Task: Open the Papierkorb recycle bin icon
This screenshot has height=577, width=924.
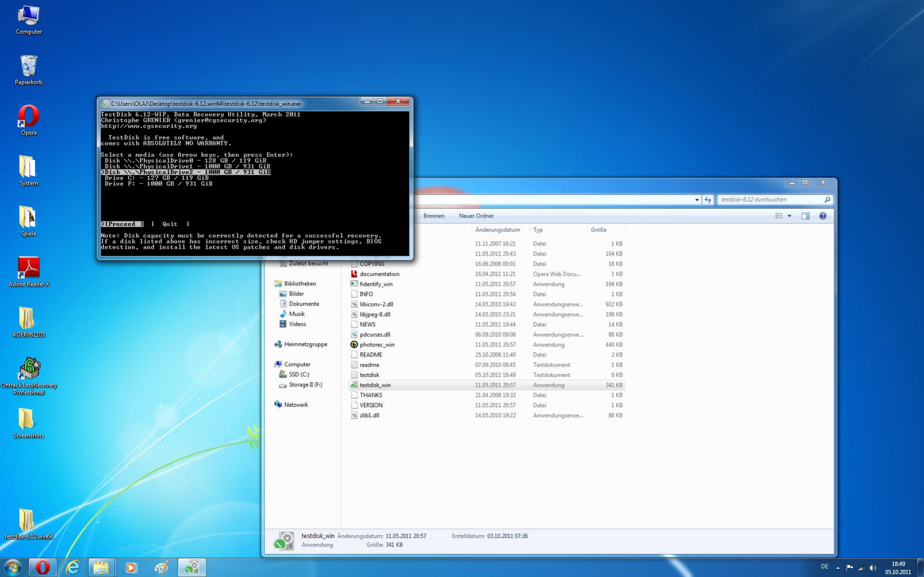Action: point(29,70)
